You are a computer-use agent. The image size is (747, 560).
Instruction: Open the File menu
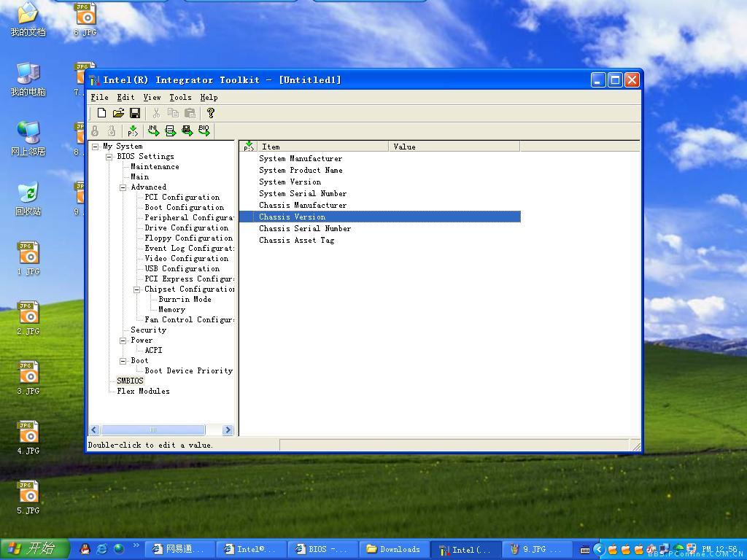coord(99,97)
